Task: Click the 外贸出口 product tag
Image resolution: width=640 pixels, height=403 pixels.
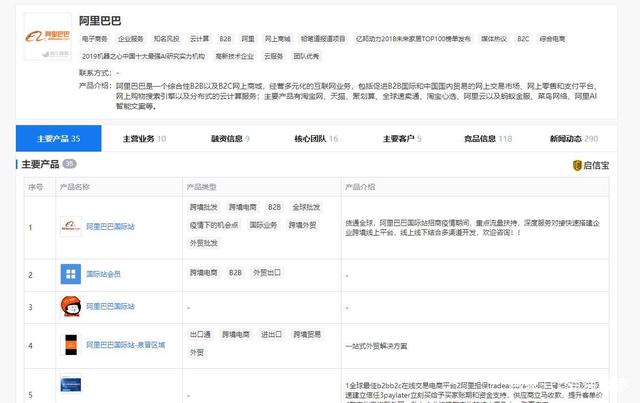Action: (267, 272)
